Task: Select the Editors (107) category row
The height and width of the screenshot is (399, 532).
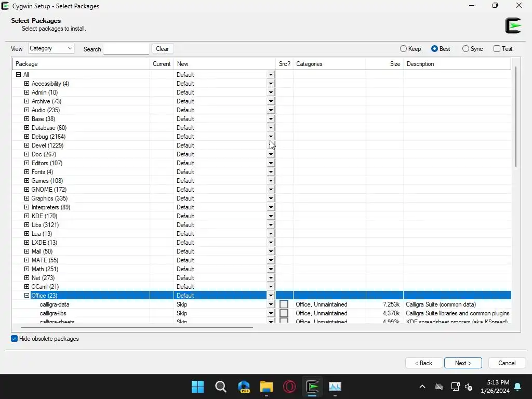Action: click(262, 163)
